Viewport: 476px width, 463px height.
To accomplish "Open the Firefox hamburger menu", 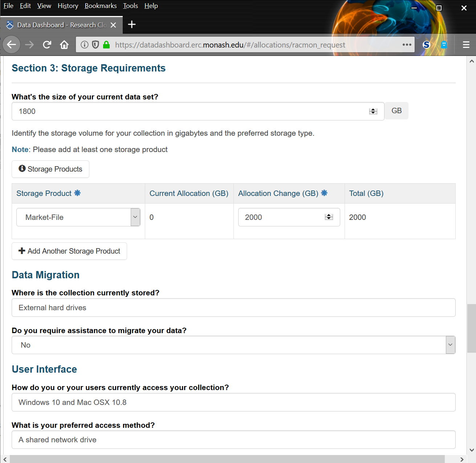I will point(466,45).
